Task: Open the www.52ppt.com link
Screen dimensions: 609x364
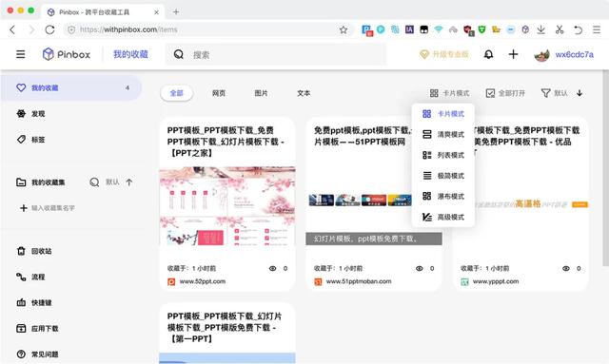Action: pyautogui.click(x=202, y=281)
